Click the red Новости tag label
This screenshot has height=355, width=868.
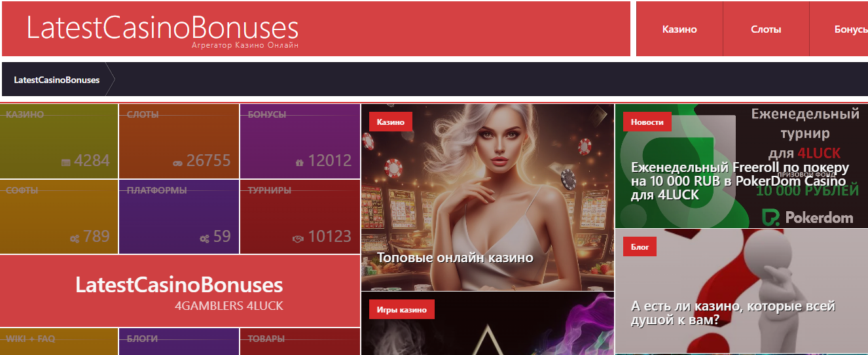tap(647, 122)
